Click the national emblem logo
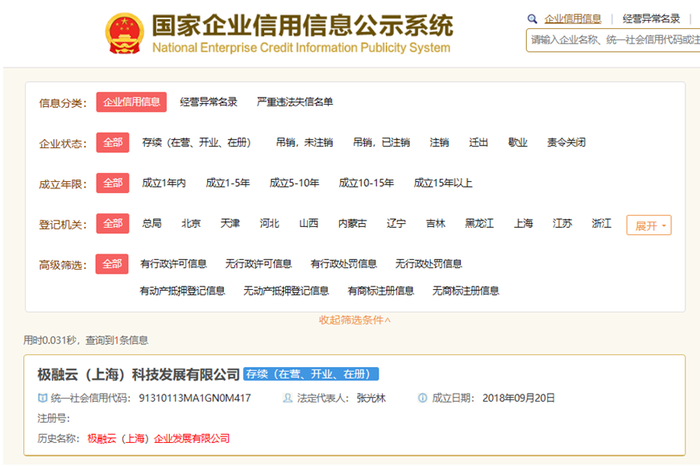 [x=123, y=34]
